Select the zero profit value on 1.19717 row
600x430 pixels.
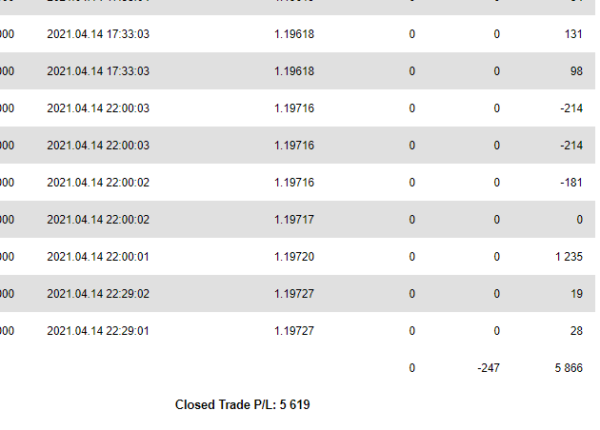coord(580,220)
